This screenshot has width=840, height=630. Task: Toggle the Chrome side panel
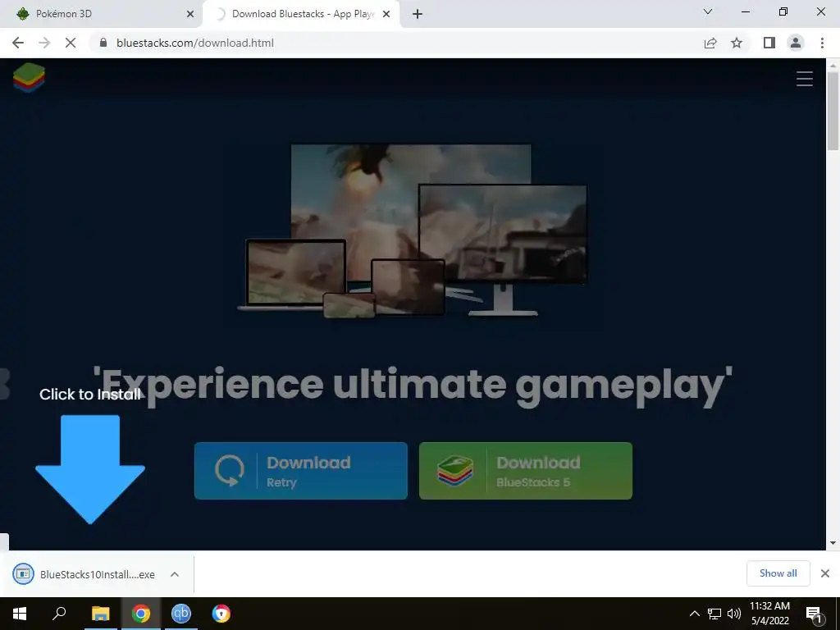pos(769,43)
